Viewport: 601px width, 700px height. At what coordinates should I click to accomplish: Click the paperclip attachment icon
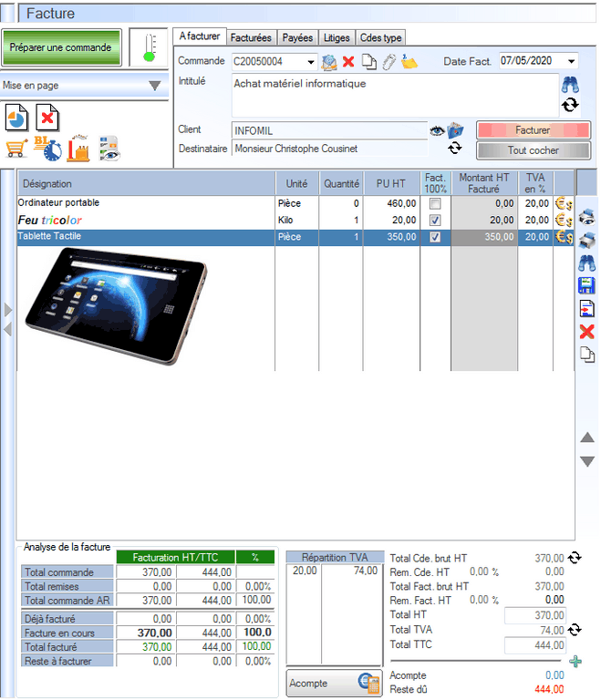tap(389, 62)
